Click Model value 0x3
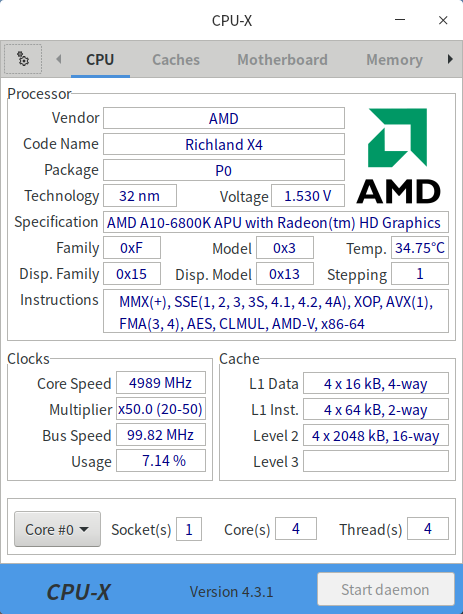 285,248
